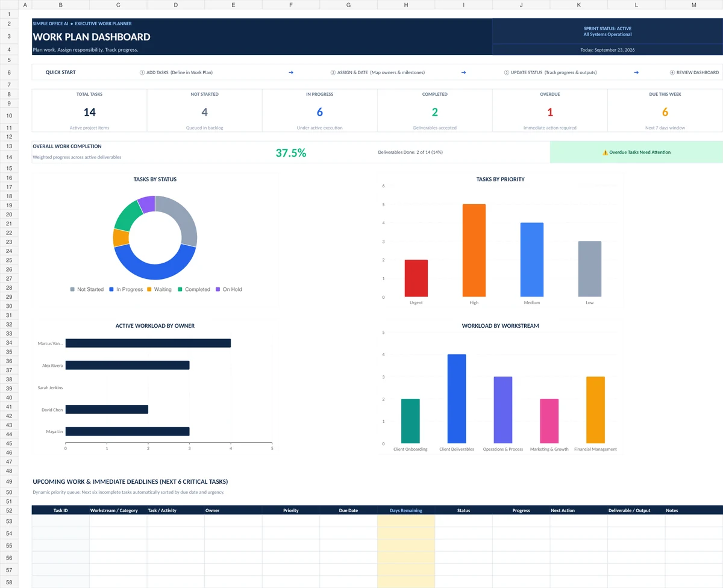Screen dimensions: 723x588
Task: Click the Today: September 23, 2026 cell
Action: [607, 50]
